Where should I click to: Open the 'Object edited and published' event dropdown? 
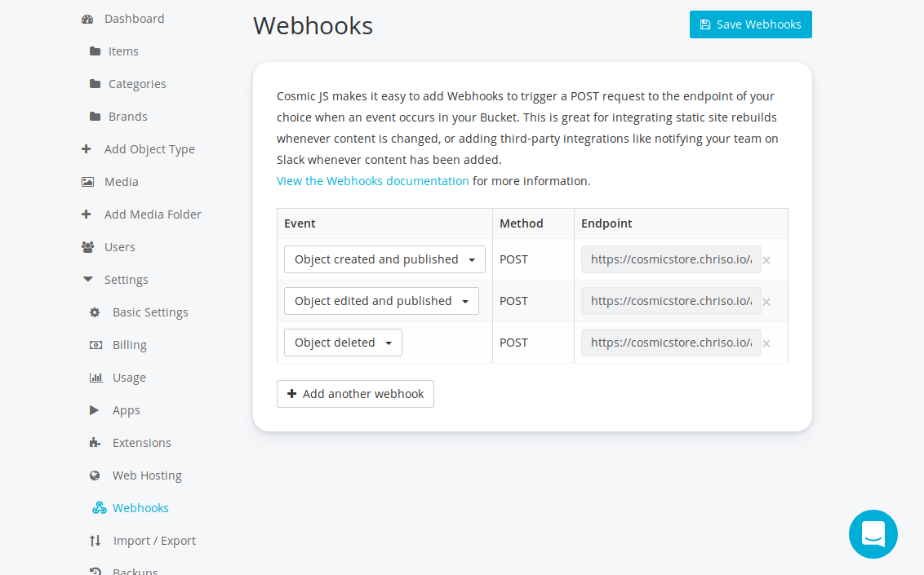pos(381,301)
